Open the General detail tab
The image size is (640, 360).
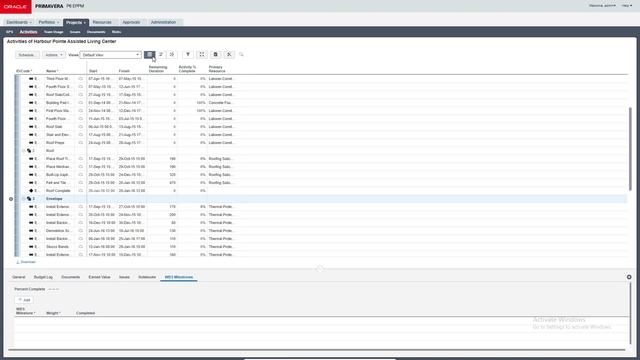click(19, 277)
